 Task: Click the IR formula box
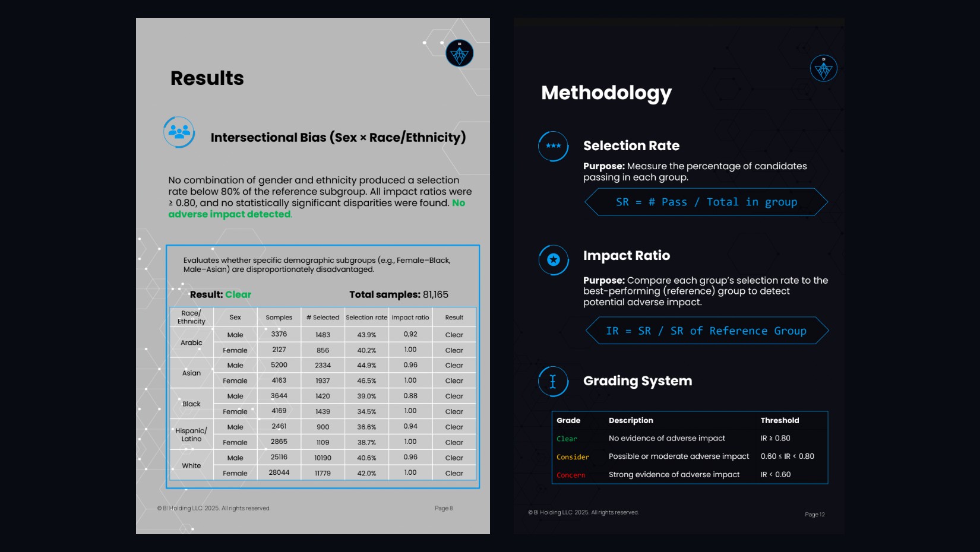click(x=707, y=331)
